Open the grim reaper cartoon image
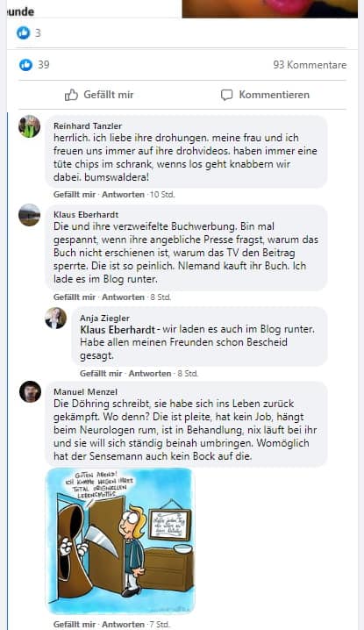Screen dimensions: 364x630 pyautogui.click(x=120, y=541)
